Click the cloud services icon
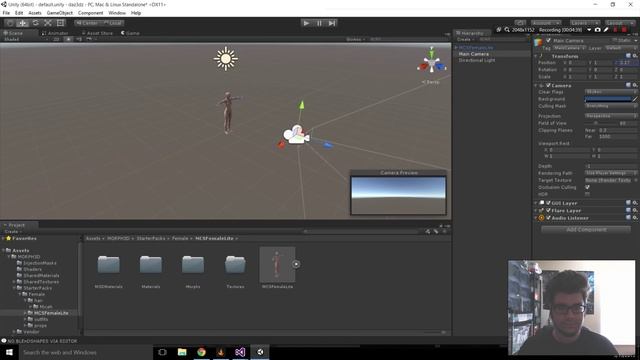 click(x=520, y=23)
